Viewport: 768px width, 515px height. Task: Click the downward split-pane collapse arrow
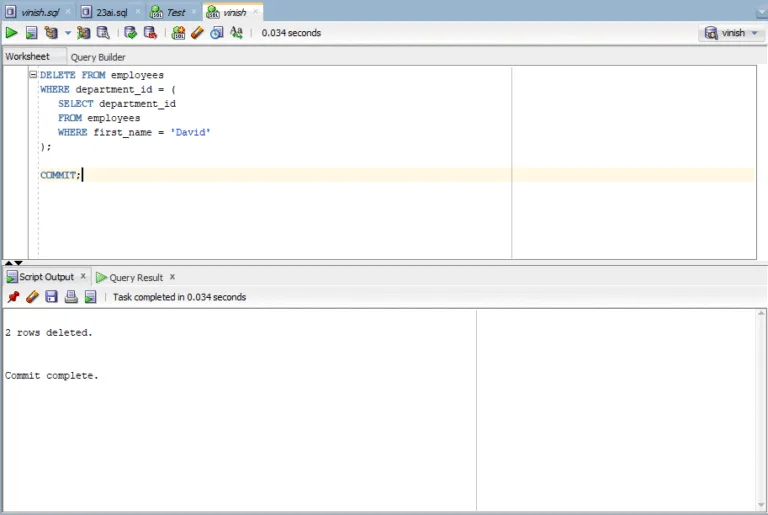point(18,263)
